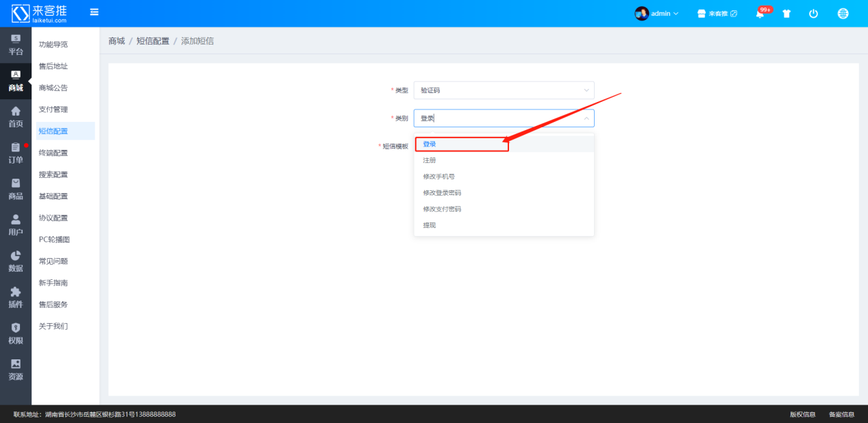Choose 提现 from the dropdown list
868x423 pixels.
coord(504,225)
